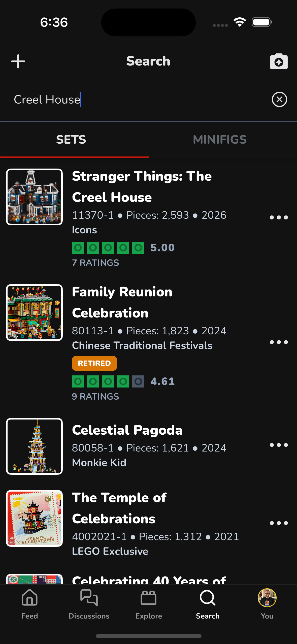The image size is (297, 644).
Task: Open the camera scan icon
Action: coord(279,61)
